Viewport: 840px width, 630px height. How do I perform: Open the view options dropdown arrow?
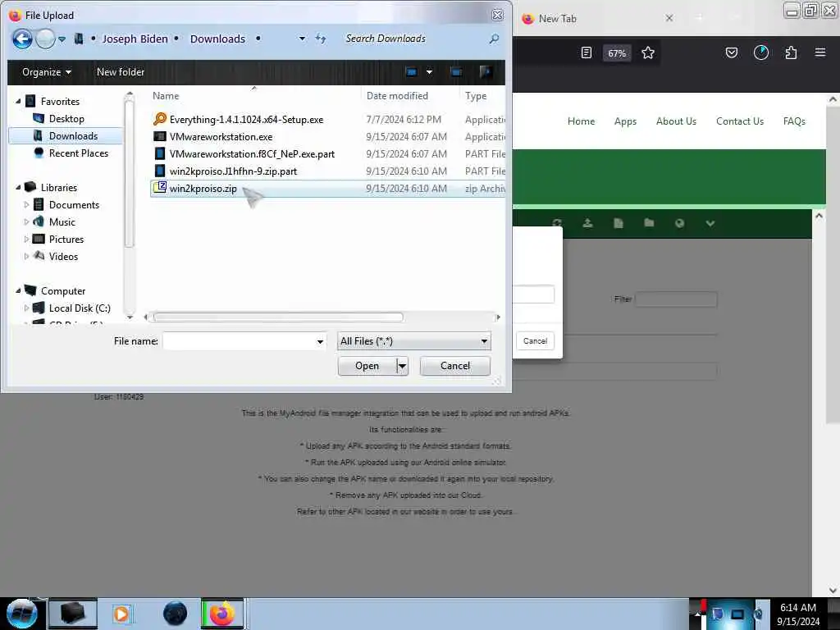click(429, 72)
